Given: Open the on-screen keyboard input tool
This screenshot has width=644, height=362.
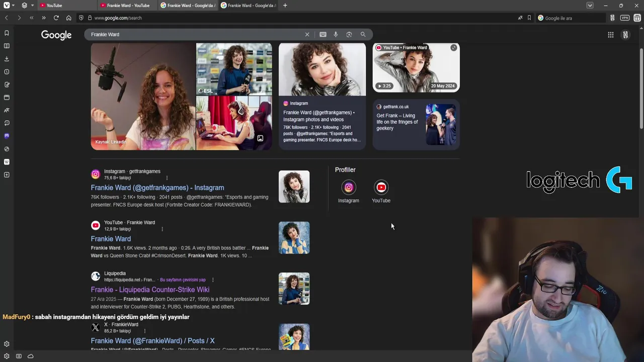Looking at the screenshot, I should 323,34.
